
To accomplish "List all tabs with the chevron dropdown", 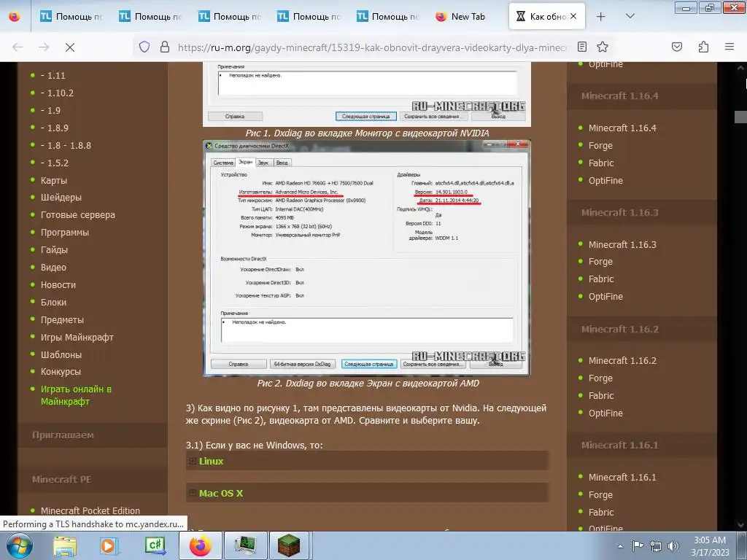I will point(630,16).
